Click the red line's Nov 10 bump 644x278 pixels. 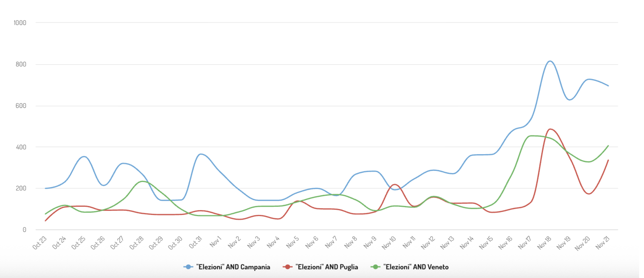pyautogui.click(x=395, y=184)
